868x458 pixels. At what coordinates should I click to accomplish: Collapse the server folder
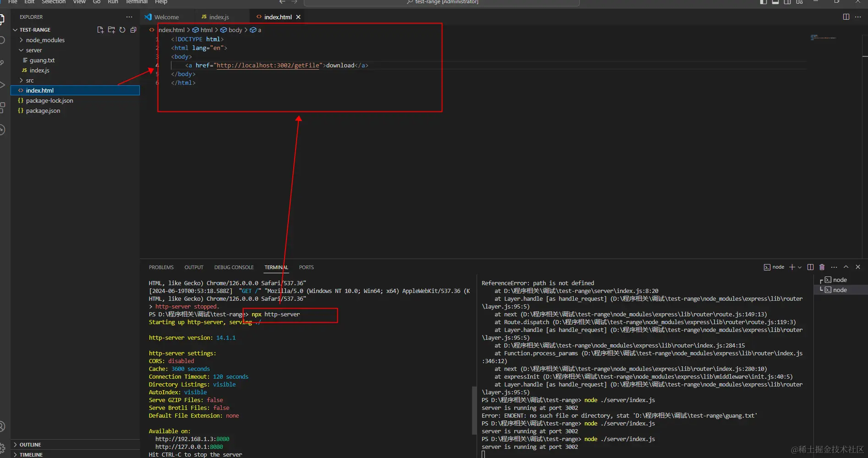point(34,50)
